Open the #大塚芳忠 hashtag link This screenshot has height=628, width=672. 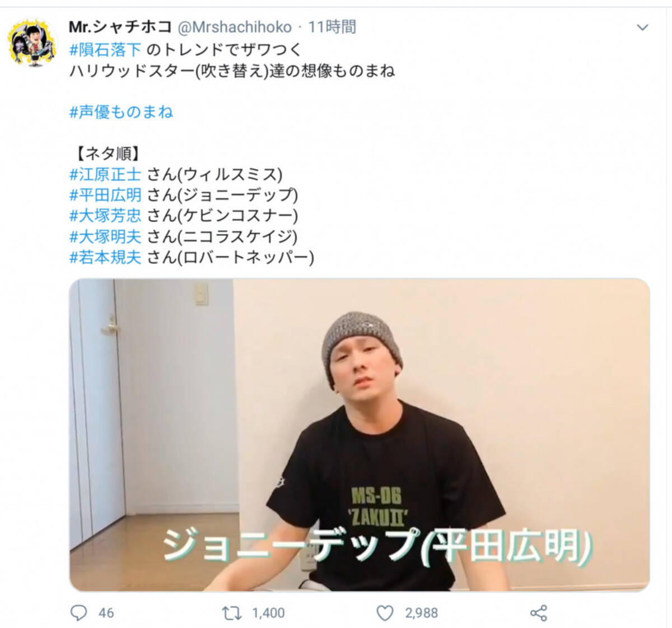(105, 216)
